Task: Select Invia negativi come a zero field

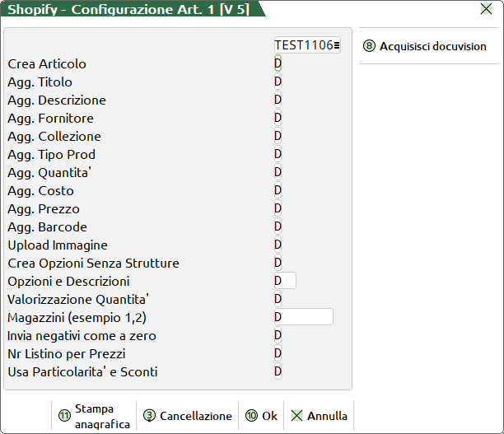Action: pos(278,336)
